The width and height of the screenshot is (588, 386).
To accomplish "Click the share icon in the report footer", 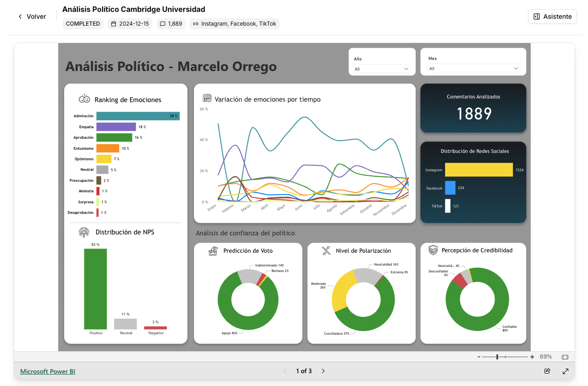I will click(x=547, y=371).
